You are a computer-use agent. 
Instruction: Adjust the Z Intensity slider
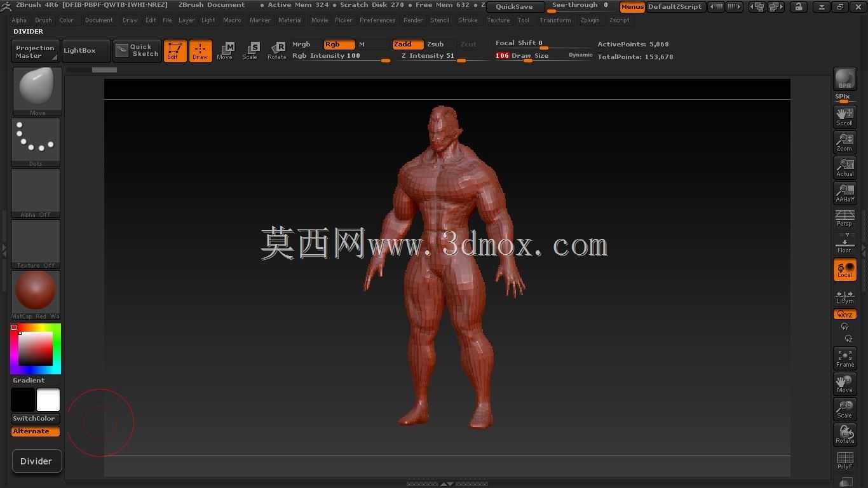tap(442, 57)
